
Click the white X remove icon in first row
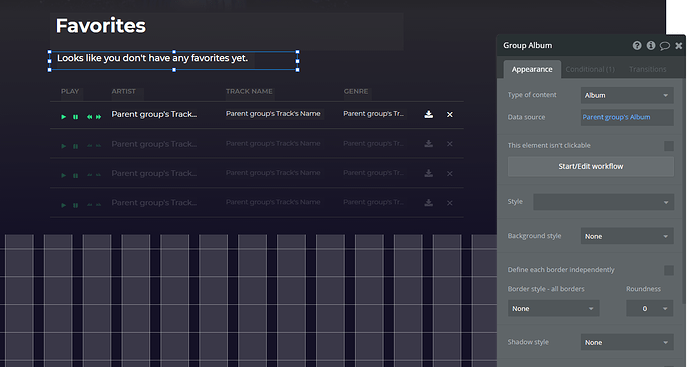tap(450, 114)
